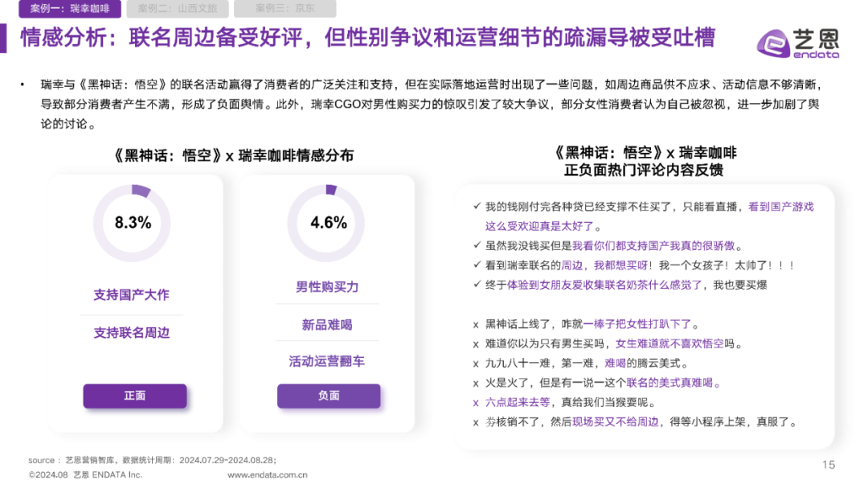Click the 4.6% donut chart
The image size is (868, 489).
pos(326,223)
